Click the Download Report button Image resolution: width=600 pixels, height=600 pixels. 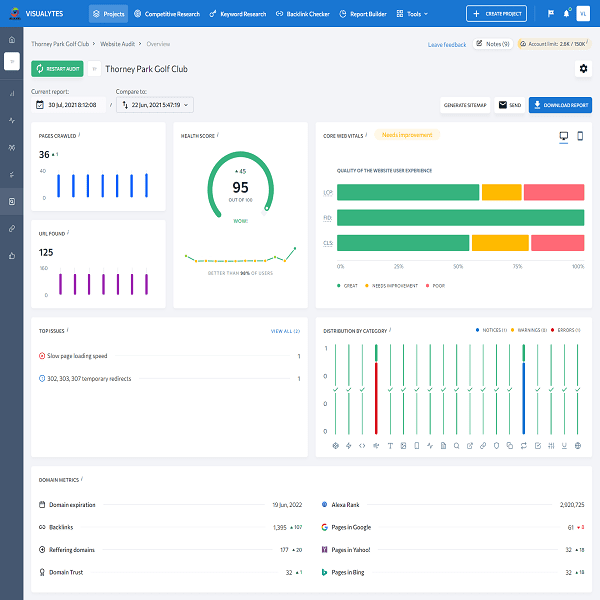tap(560, 105)
